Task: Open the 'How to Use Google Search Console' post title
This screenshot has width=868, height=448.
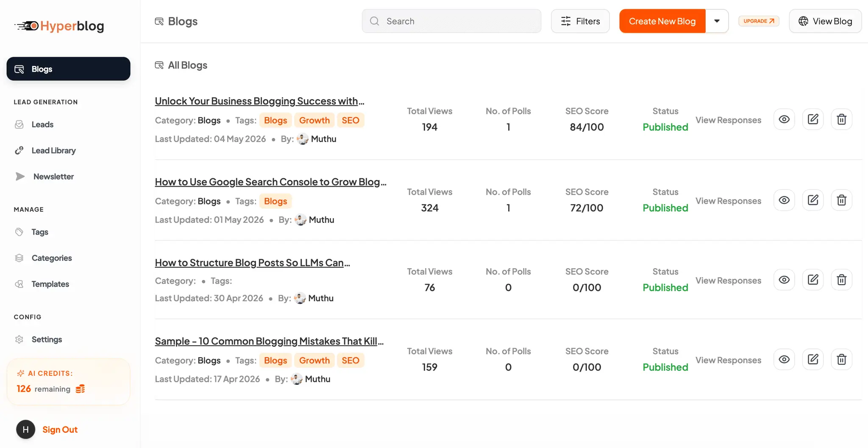Action: (270, 182)
